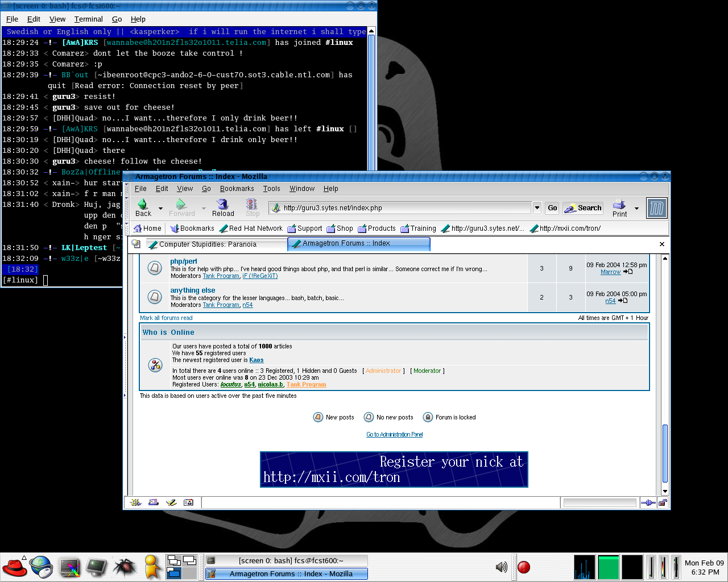Open the URL bar history dropdown
The width and height of the screenshot is (728, 582).
[x=537, y=208]
